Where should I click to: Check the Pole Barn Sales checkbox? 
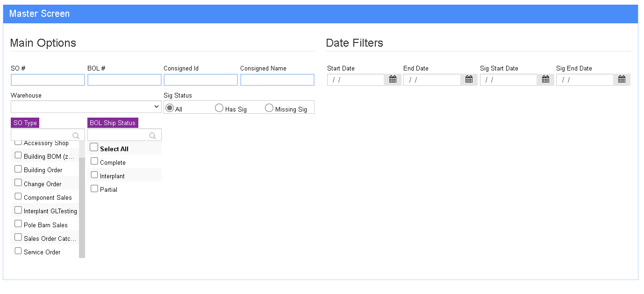tap(18, 224)
